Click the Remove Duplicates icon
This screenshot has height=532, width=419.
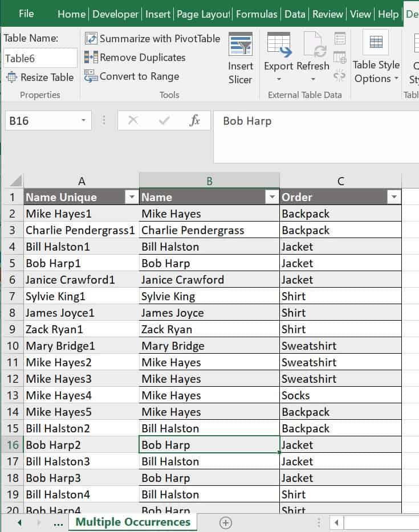click(x=91, y=58)
